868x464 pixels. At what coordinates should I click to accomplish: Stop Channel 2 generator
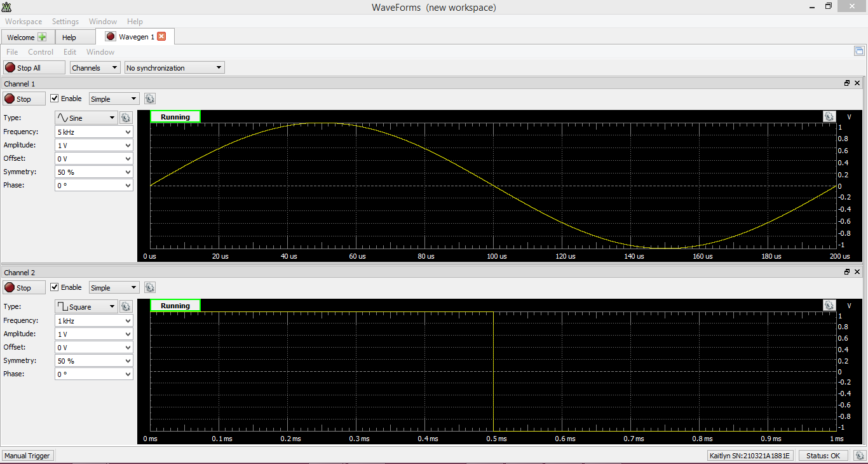24,287
